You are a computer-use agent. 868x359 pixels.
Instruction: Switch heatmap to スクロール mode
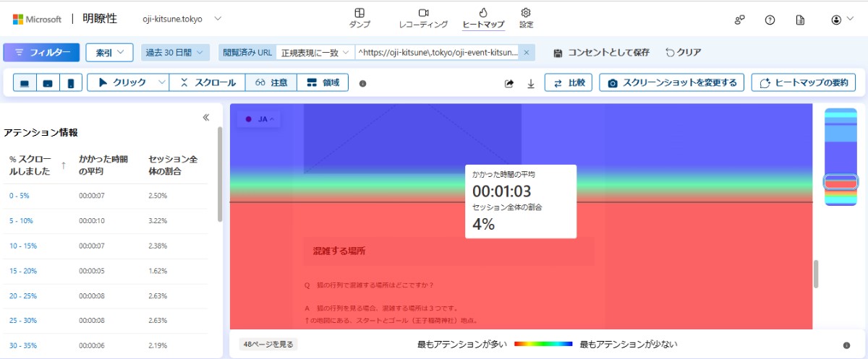click(x=208, y=82)
